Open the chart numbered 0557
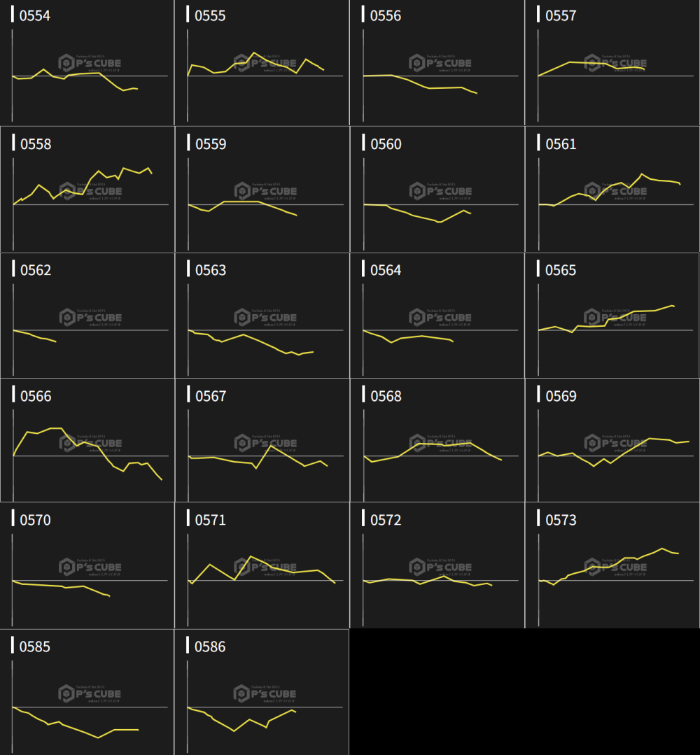 coord(612,63)
